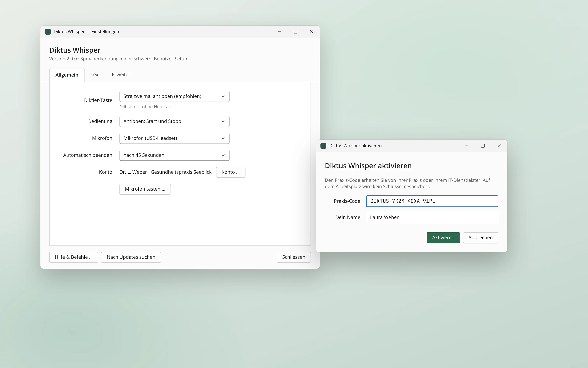
Task: Open the Diktier-Taste dropdown
Action: (x=174, y=96)
